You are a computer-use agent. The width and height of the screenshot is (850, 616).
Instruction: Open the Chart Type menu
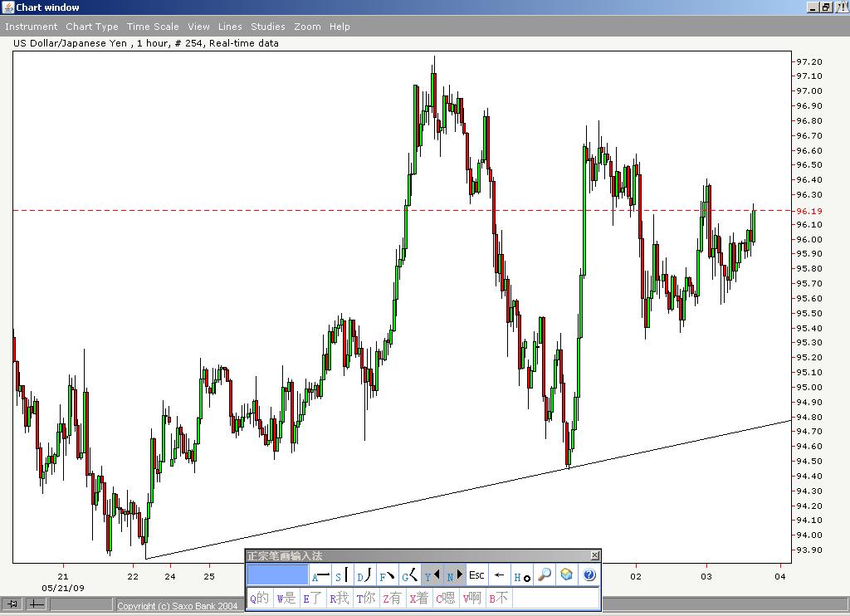click(92, 27)
